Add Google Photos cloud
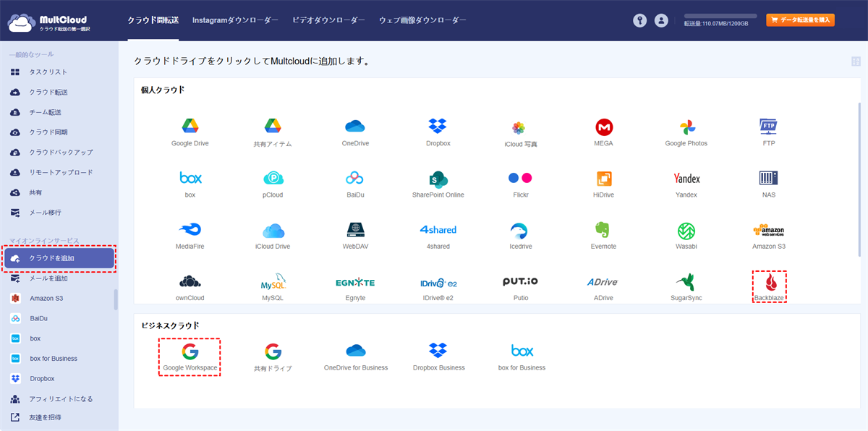 pos(686,127)
